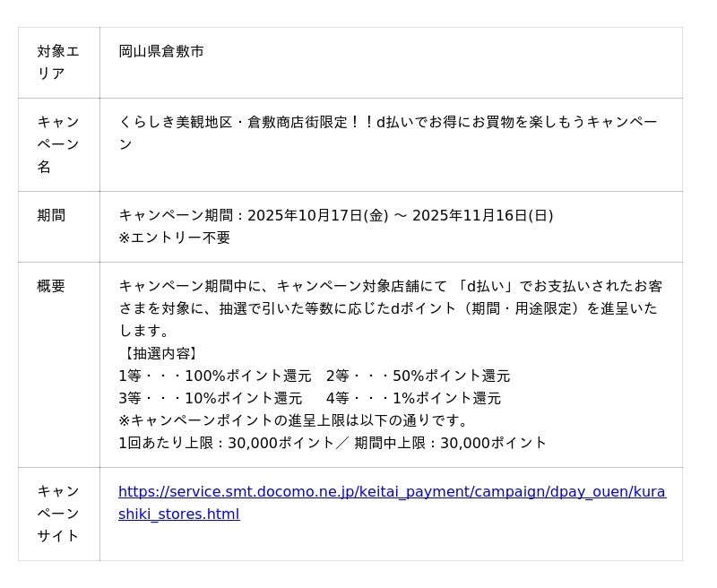Click the end date 2025年11月16日(日)

[482, 215]
